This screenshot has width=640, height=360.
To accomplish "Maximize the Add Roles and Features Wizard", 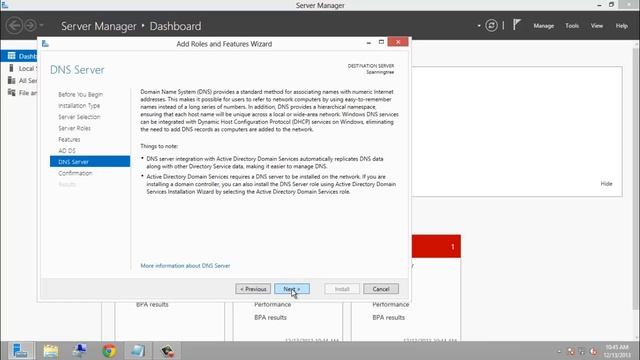I will 381,42.
